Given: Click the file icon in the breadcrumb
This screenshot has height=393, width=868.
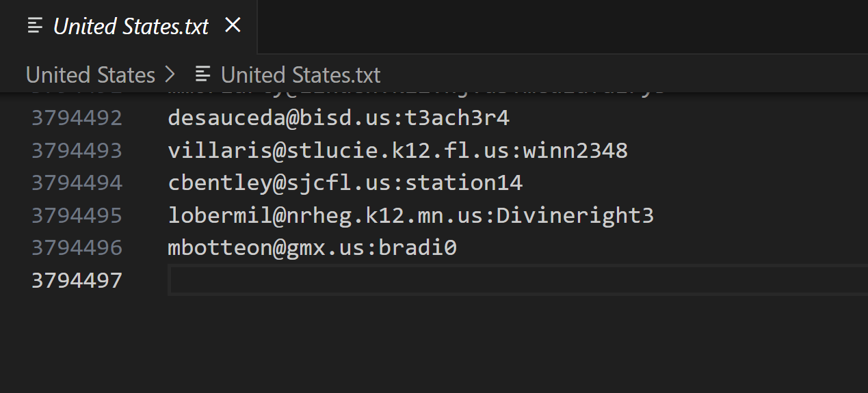Looking at the screenshot, I should (x=203, y=74).
